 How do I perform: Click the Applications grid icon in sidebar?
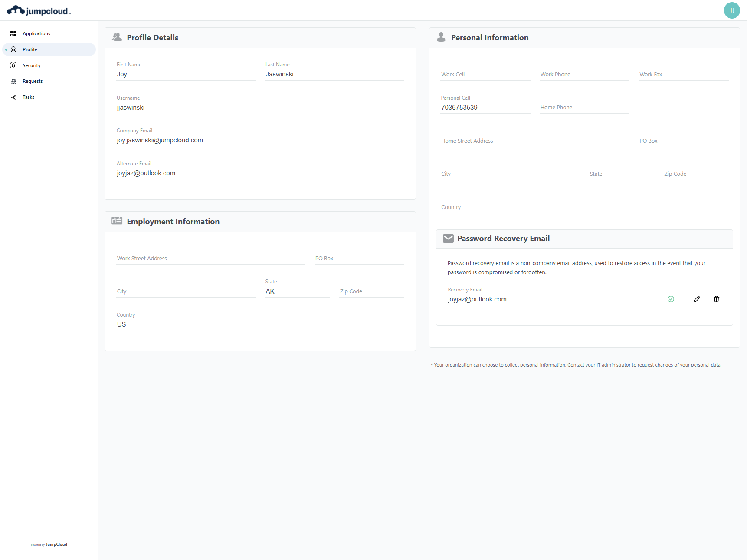coord(13,33)
